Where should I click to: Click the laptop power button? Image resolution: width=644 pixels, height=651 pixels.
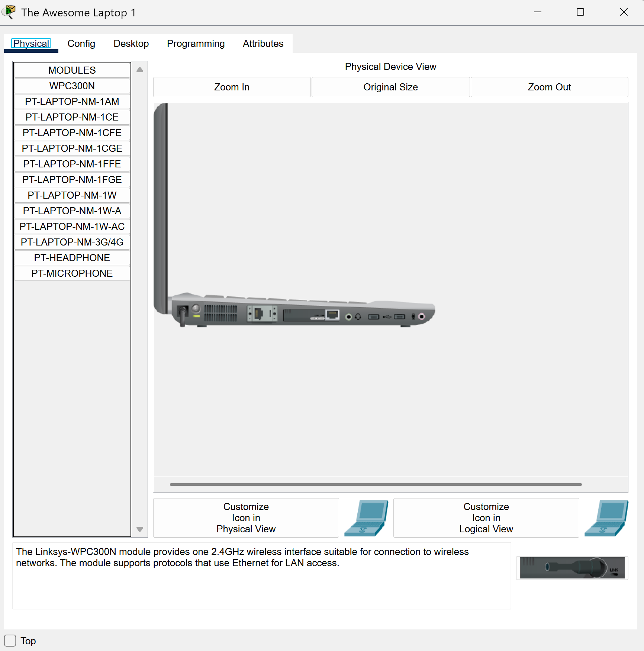click(196, 308)
